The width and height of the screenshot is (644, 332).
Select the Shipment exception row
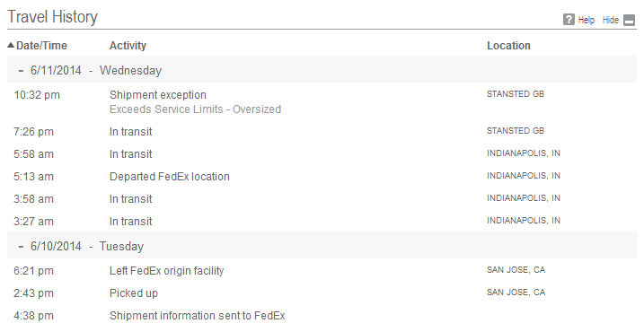pos(322,101)
